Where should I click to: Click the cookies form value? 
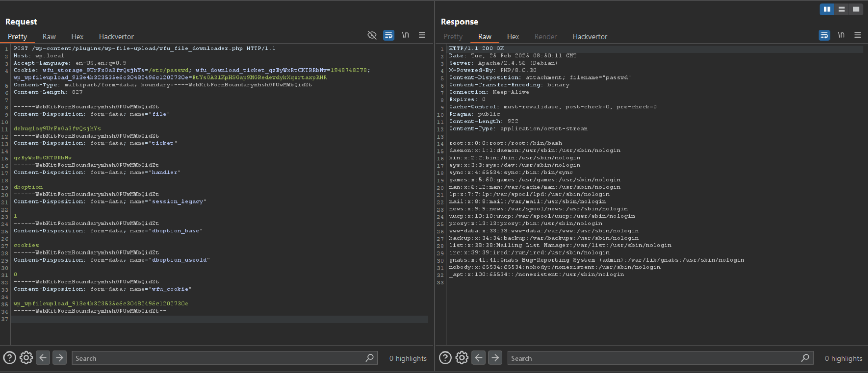[26, 245]
